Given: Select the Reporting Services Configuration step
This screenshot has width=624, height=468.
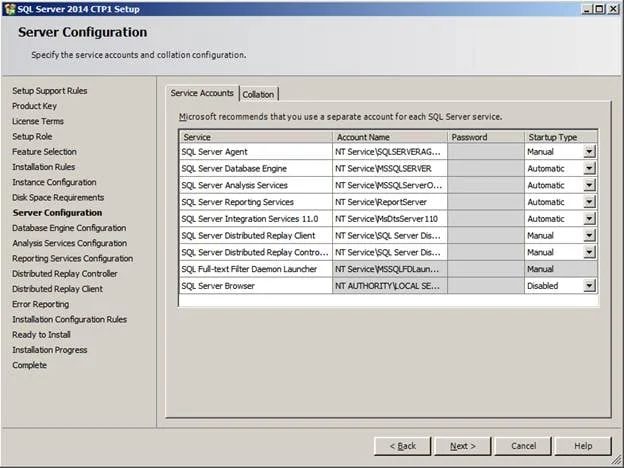Looking at the screenshot, I should [72, 258].
